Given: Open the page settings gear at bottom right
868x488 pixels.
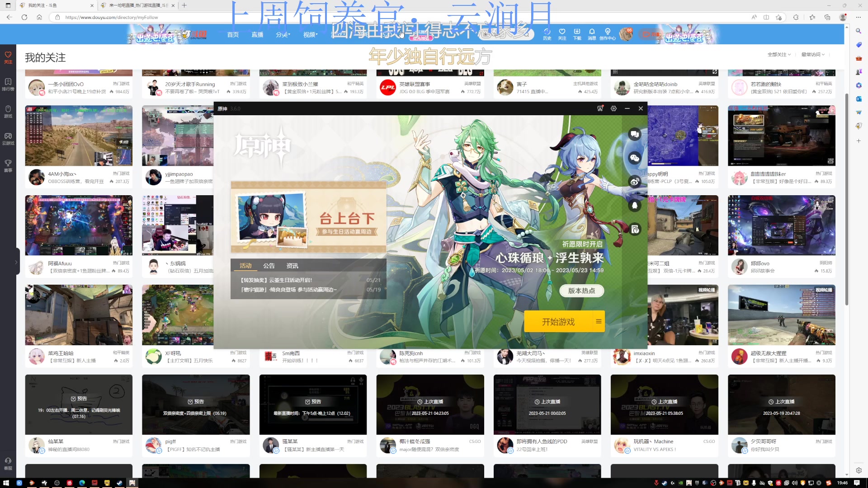Looking at the screenshot, I should click(x=858, y=470).
